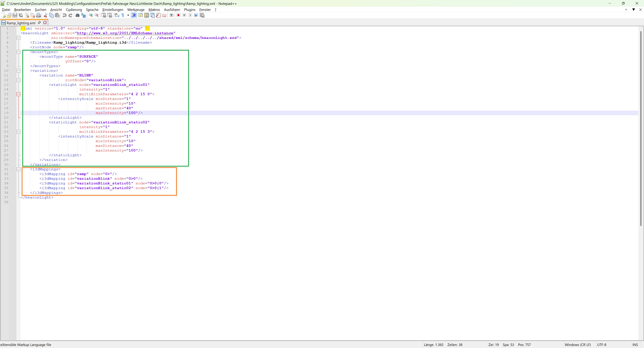Open the Plugins menu

(x=190, y=10)
